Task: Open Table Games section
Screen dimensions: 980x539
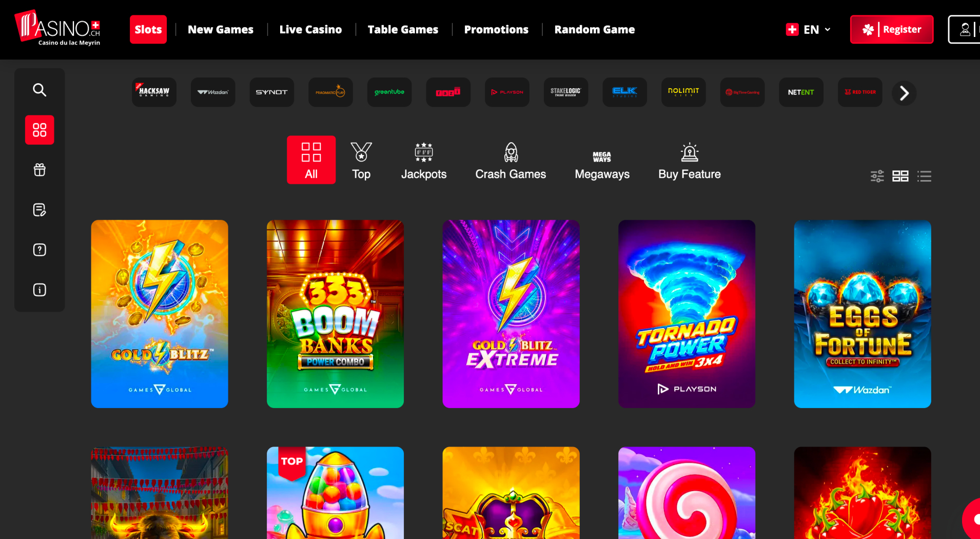Action: pos(403,29)
